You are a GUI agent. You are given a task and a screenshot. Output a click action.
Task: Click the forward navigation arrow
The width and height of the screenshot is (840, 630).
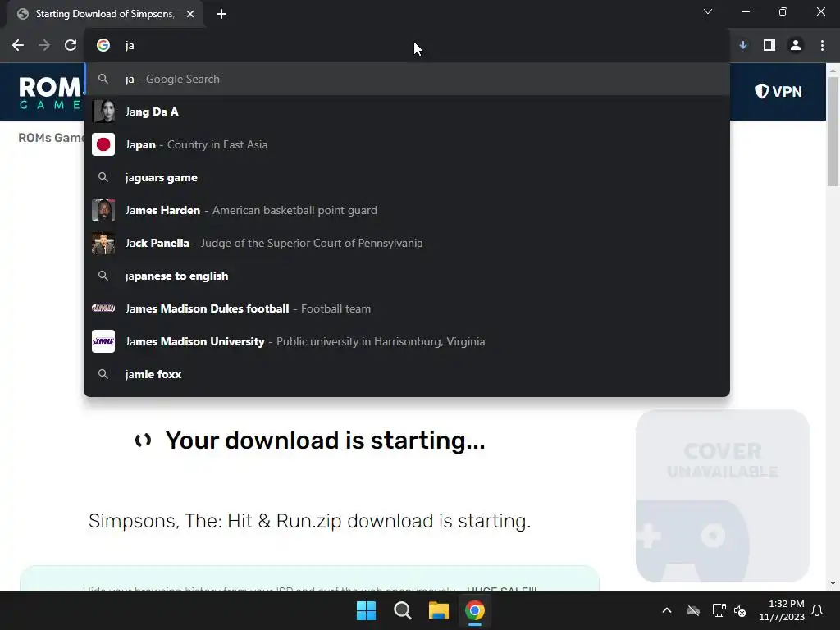tap(44, 46)
